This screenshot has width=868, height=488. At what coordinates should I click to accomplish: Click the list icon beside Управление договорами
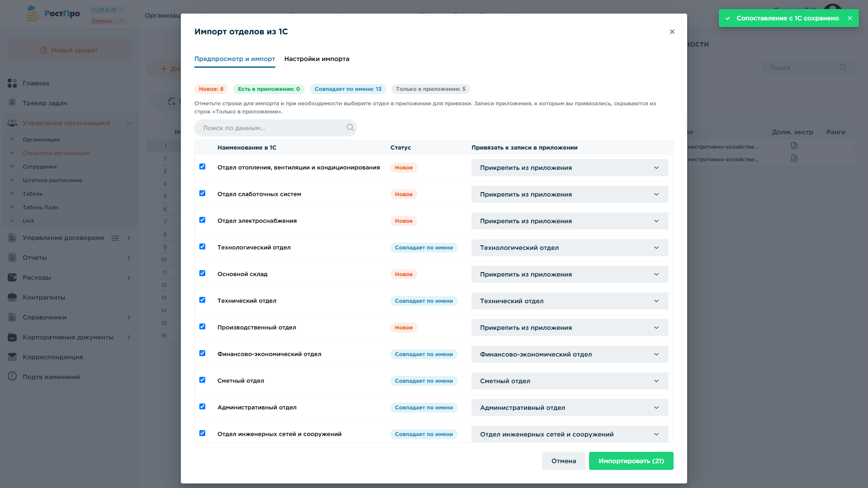point(115,238)
